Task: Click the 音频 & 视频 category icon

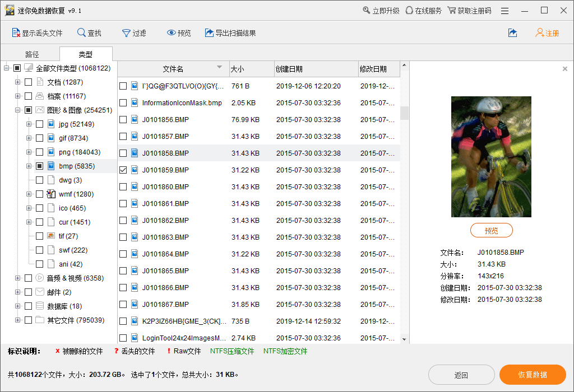Action: click(x=40, y=278)
